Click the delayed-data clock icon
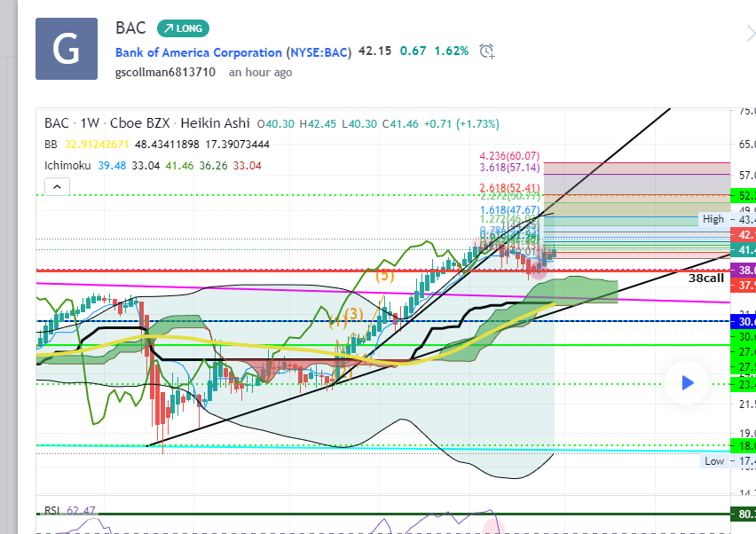756x534 pixels. [x=486, y=51]
